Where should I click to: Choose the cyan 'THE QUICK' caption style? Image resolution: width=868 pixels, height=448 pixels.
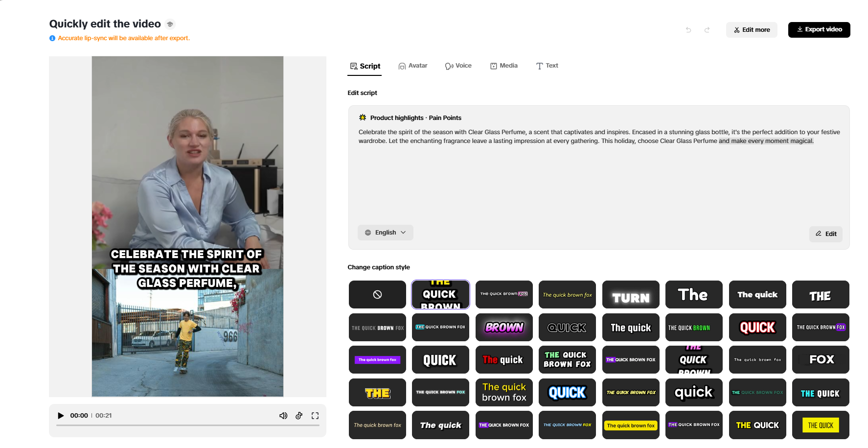coord(821,393)
